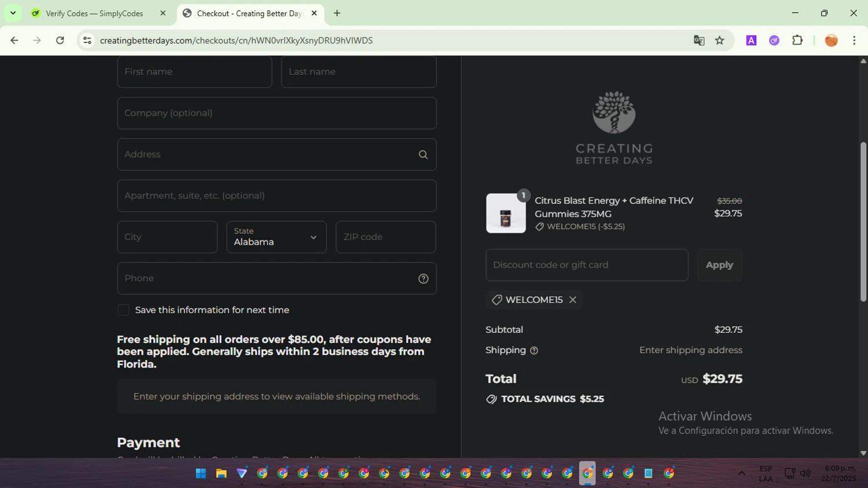868x488 pixels.
Task: Open the Chrome profile avatar
Action: click(831, 40)
